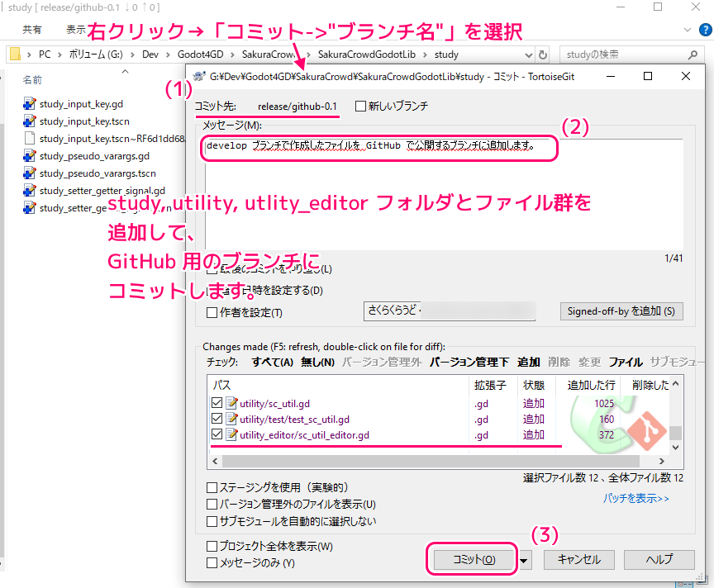Click the パッチを表示>> link

(635, 499)
